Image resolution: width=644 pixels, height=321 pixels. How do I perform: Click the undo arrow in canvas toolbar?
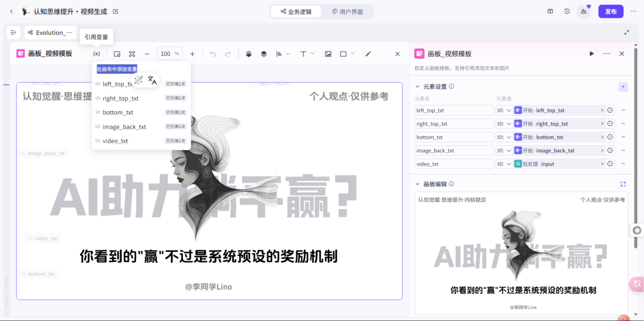(x=213, y=54)
